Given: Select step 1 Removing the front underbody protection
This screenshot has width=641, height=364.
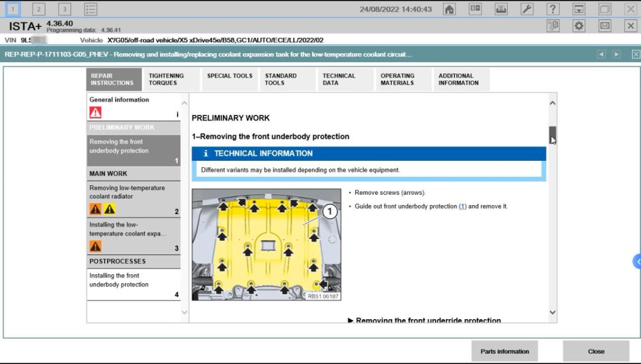Looking at the screenshot, I should click(133, 151).
